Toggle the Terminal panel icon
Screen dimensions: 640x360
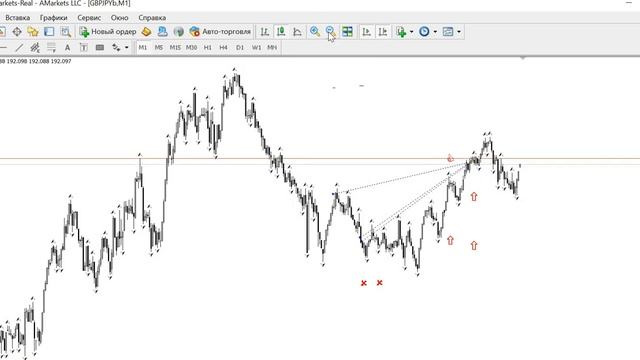(x=49, y=31)
